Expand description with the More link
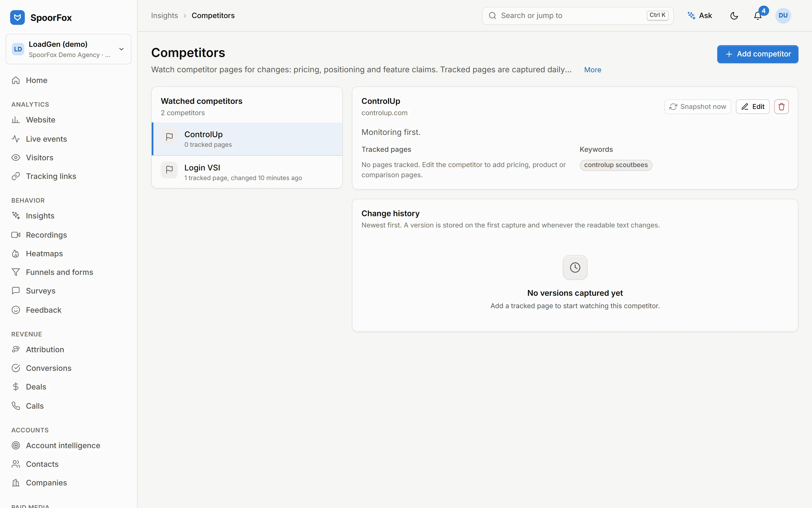The height and width of the screenshot is (508, 812). [593, 70]
